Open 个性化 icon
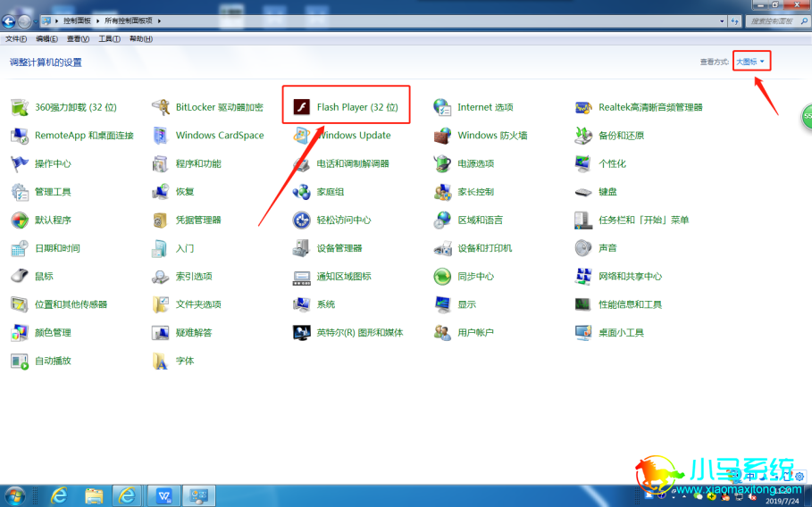 (583, 163)
